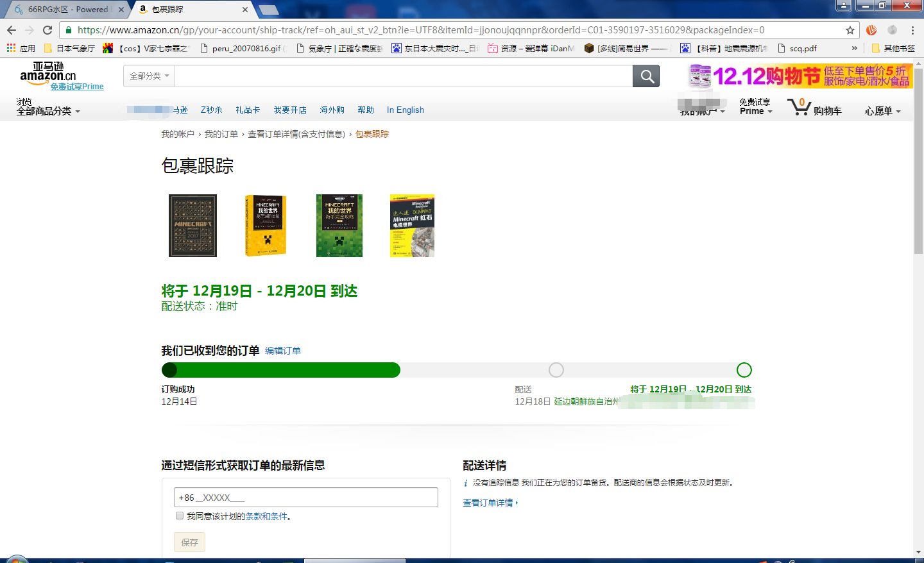Expand the 全部分类 search category dropdown

(x=150, y=76)
